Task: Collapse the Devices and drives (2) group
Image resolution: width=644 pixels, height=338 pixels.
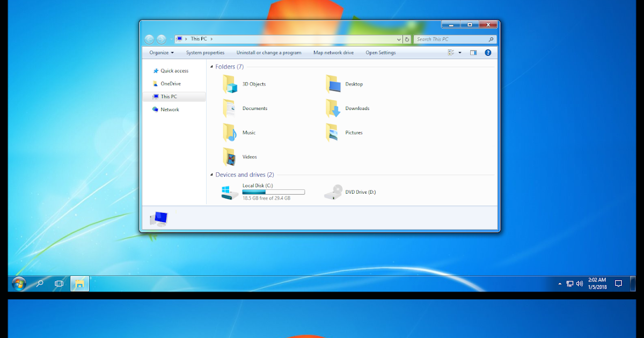Action: point(211,175)
